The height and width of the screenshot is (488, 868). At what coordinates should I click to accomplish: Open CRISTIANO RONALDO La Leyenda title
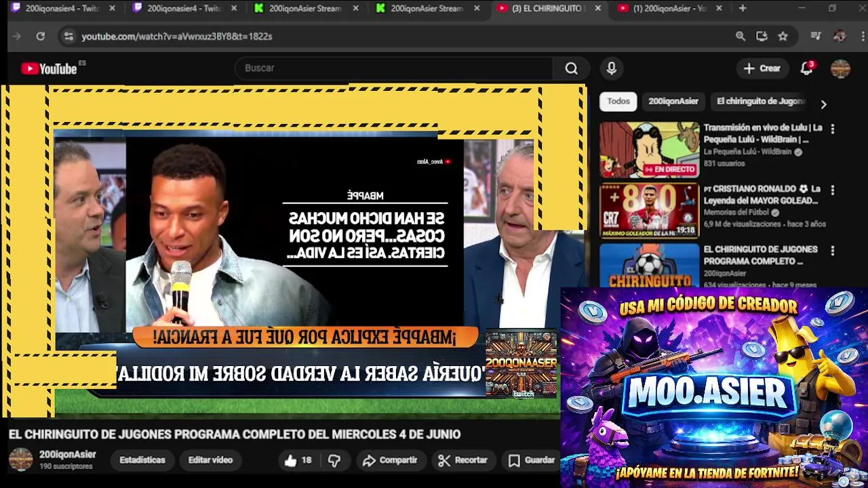(x=762, y=195)
